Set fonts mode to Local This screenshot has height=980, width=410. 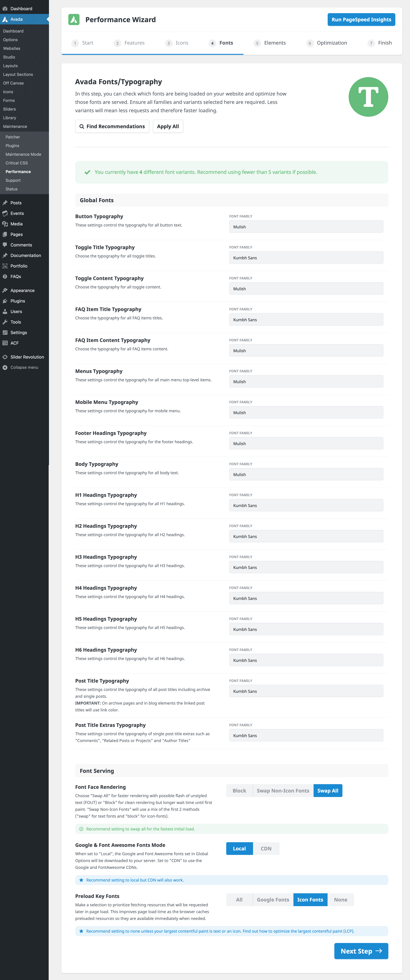click(239, 848)
